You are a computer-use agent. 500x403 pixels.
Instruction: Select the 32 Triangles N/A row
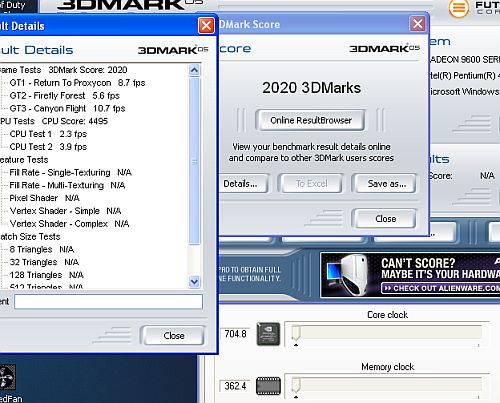click(44, 262)
